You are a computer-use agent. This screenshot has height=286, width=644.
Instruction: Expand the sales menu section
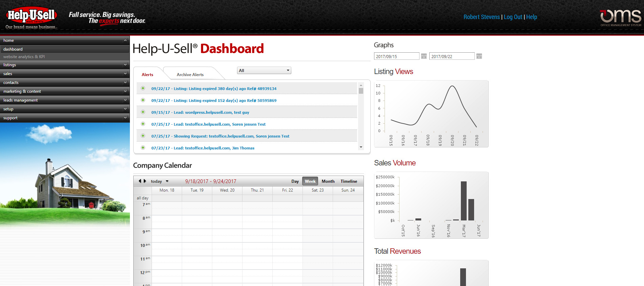click(125, 74)
